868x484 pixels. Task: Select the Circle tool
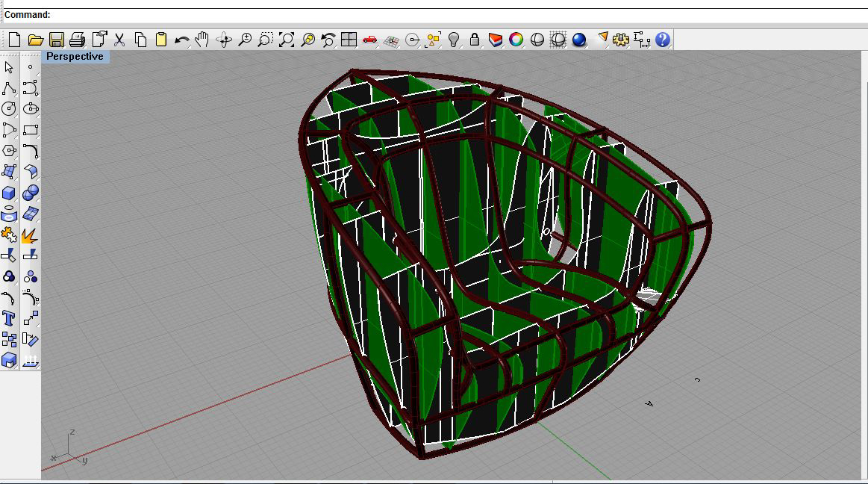9,109
